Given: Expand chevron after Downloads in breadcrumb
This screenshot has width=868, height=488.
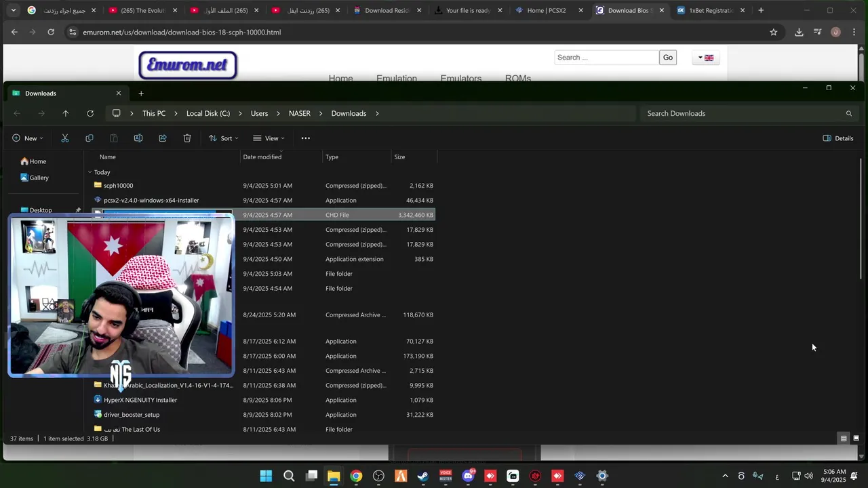Looking at the screenshot, I should [377, 114].
